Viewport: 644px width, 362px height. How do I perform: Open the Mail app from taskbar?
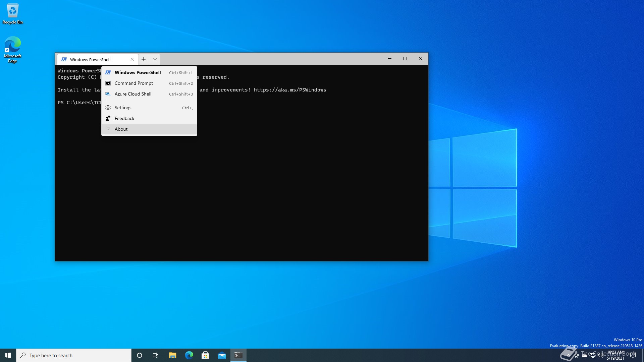tap(222, 355)
